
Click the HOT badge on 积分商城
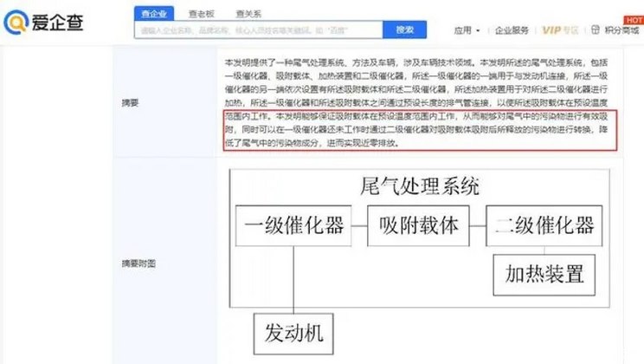pos(633,18)
